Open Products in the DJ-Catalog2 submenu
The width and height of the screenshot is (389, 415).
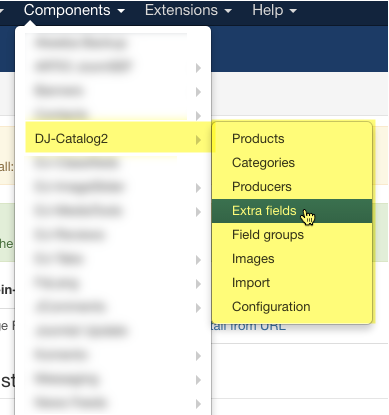292,139
